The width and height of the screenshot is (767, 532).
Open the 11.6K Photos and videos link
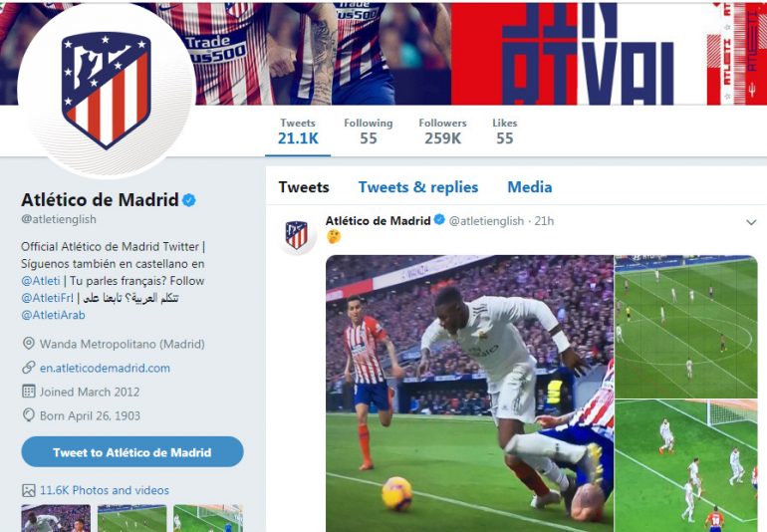pyautogui.click(x=105, y=490)
